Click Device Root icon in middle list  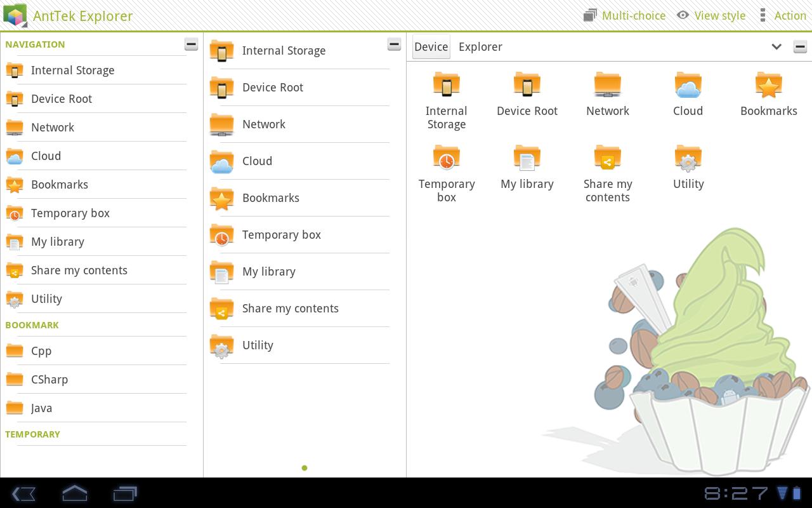pos(221,88)
